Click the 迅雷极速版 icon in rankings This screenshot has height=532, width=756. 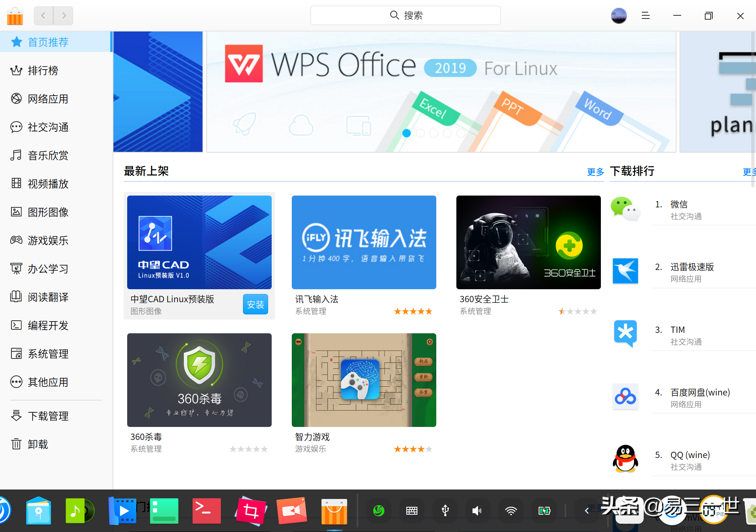625,272
